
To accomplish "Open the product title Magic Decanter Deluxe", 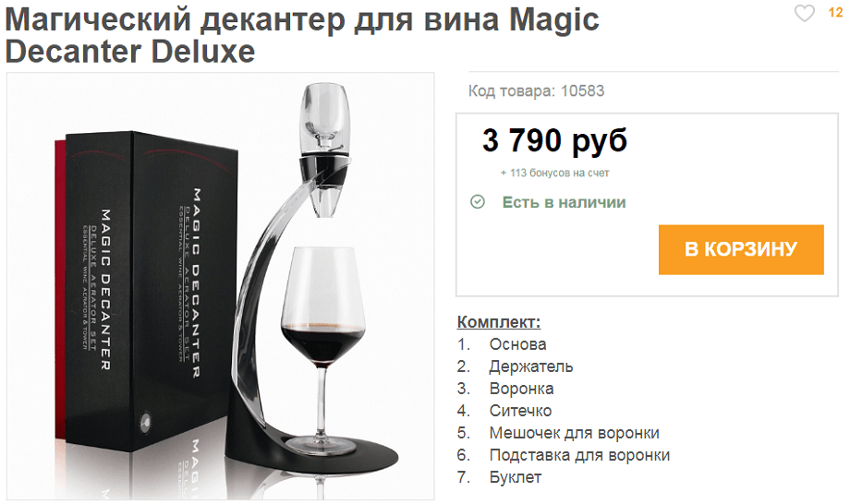I will 302,35.
